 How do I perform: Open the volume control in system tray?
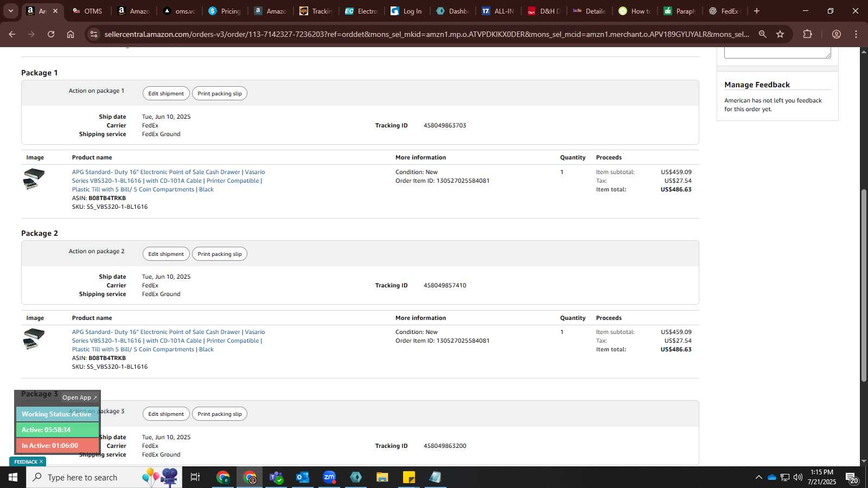pyautogui.click(x=798, y=477)
